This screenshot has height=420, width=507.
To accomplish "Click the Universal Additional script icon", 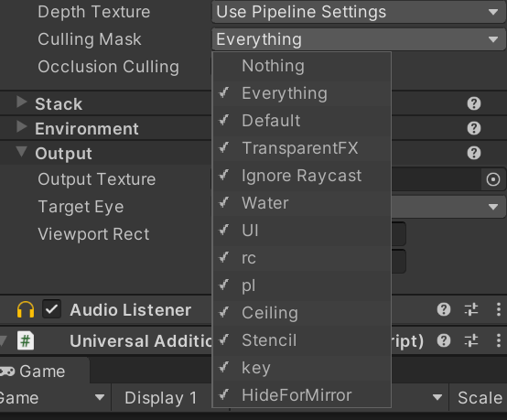I will coord(26,340).
